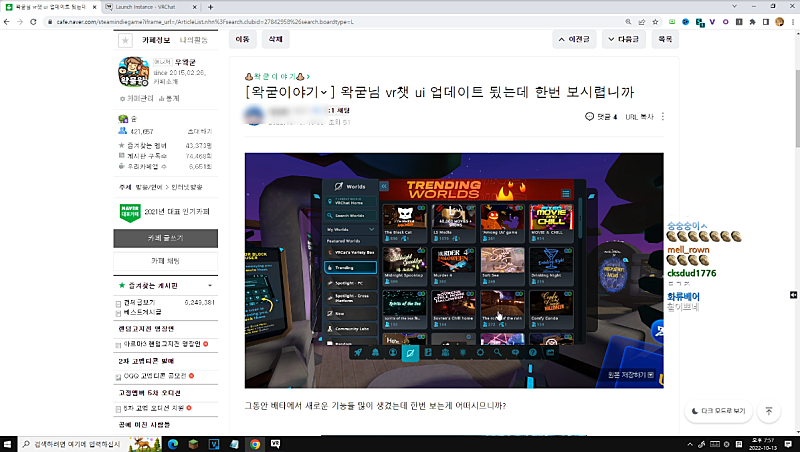
Task: Click the green screen extension icon
Action: 672,22
